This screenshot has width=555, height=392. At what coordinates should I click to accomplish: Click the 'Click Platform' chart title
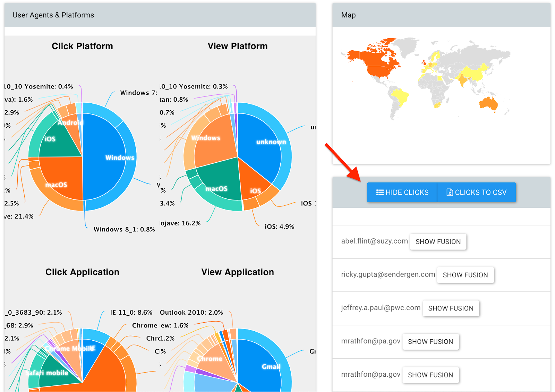pyautogui.click(x=82, y=46)
